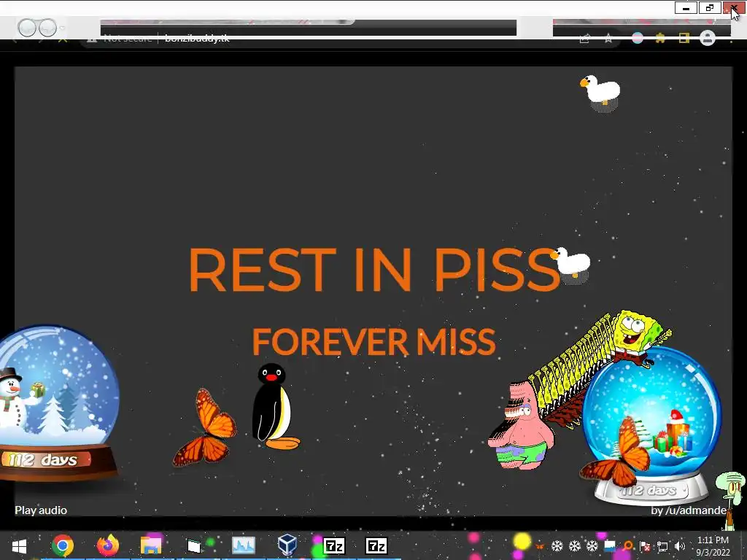Viewport: 747px width, 560px height.
Task: Close the browser window
Action: tap(734, 8)
